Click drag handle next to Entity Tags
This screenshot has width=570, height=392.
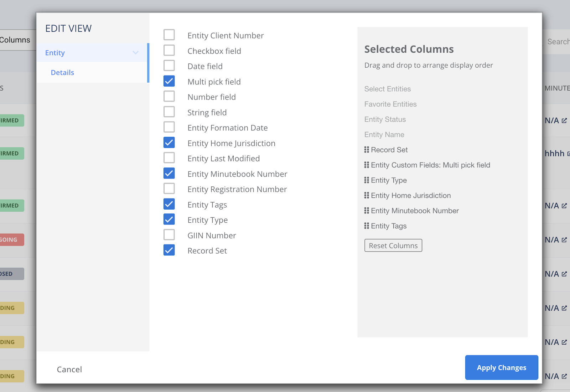click(367, 226)
